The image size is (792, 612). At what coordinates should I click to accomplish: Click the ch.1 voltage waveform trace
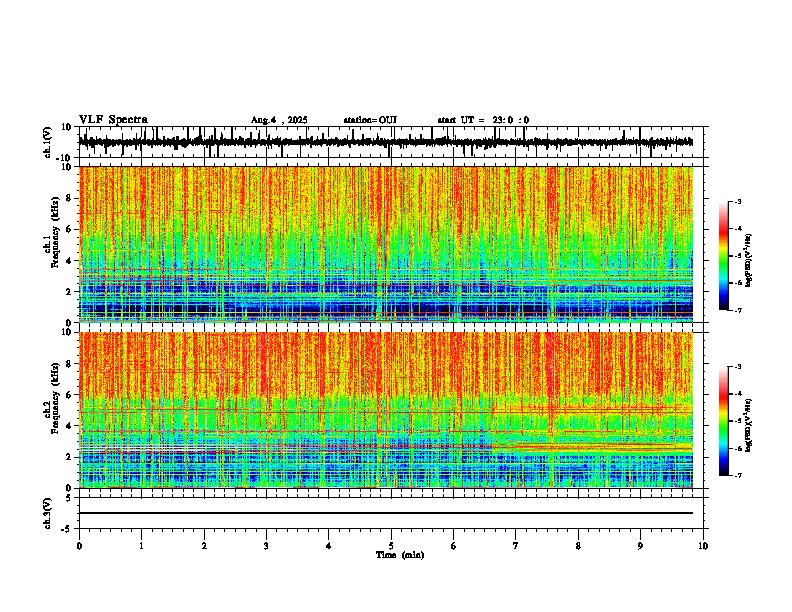pos(386,142)
